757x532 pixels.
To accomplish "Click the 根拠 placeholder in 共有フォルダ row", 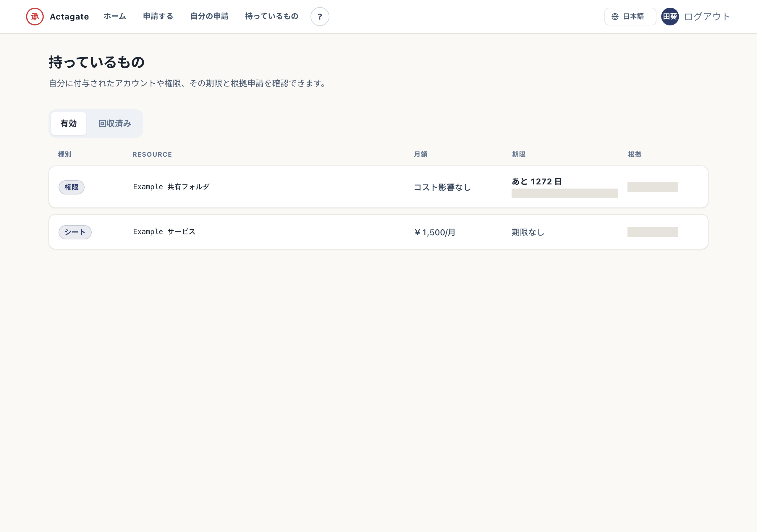I will coord(653,187).
